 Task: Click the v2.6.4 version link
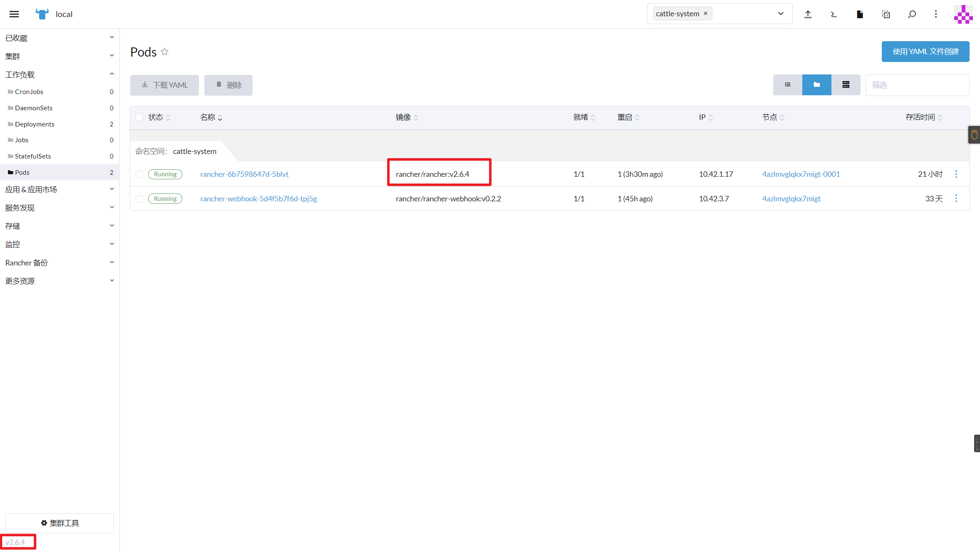15,542
